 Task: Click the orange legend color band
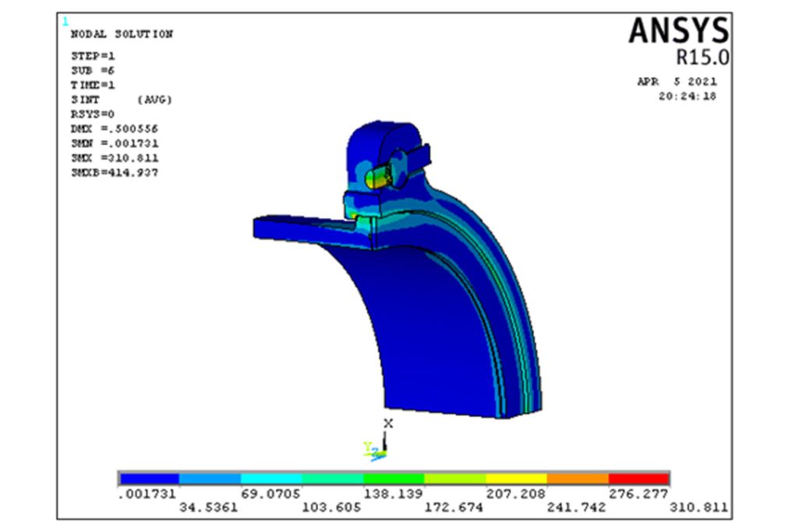577,478
